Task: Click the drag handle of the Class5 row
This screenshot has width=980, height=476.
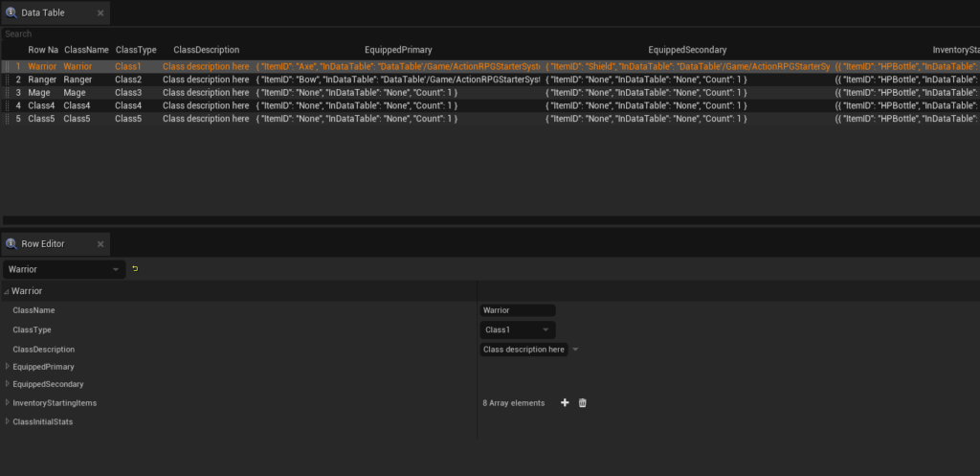Action: pyautogui.click(x=7, y=119)
